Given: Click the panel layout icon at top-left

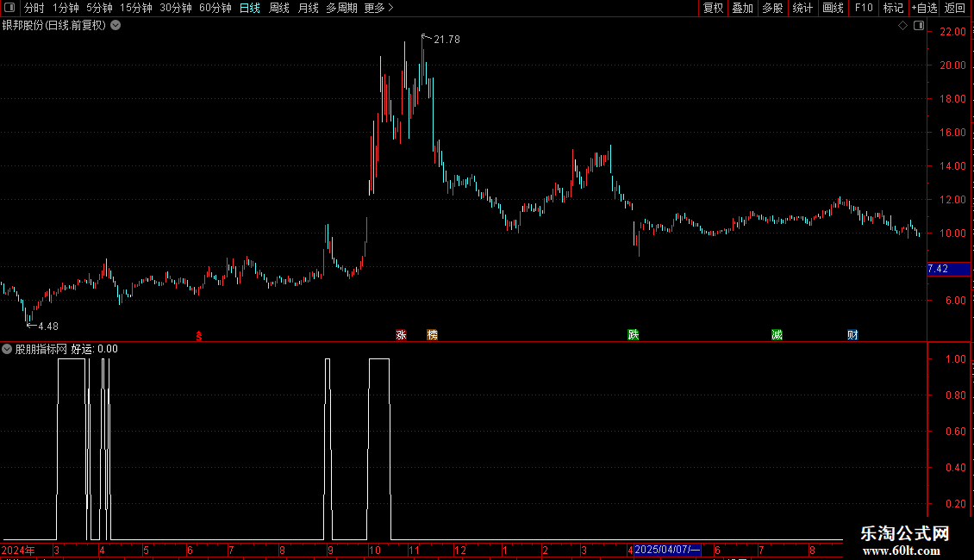Looking at the screenshot, I should coord(9,8).
